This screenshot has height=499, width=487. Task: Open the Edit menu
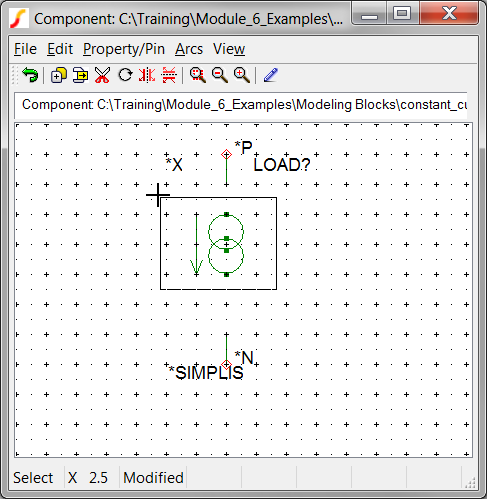[x=60, y=49]
